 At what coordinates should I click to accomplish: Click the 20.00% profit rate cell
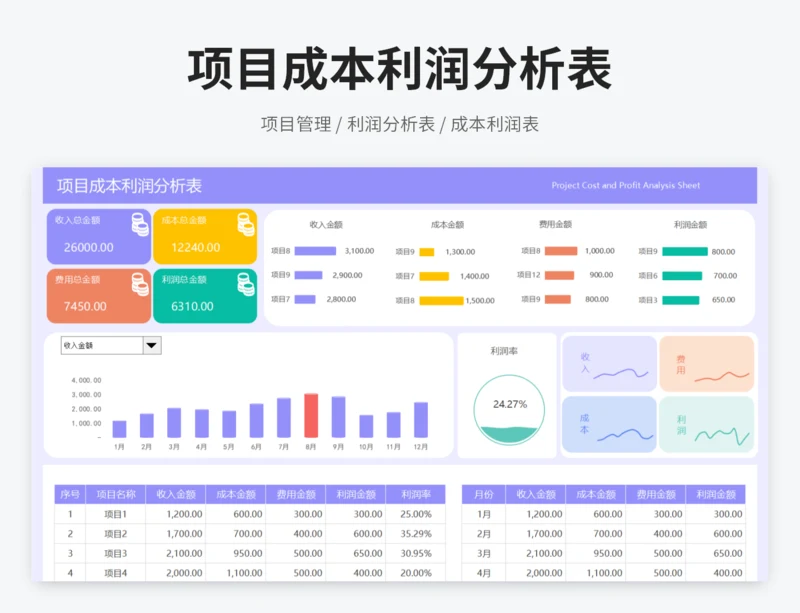[x=416, y=573]
